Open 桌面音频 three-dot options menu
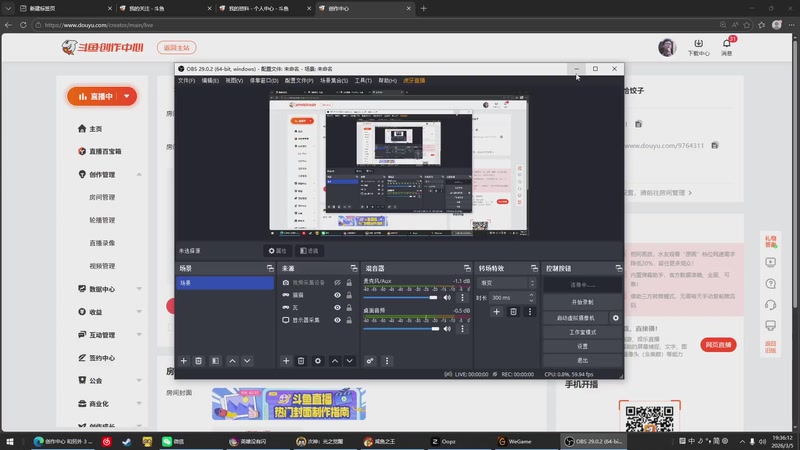The image size is (800, 450). click(462, 329)
